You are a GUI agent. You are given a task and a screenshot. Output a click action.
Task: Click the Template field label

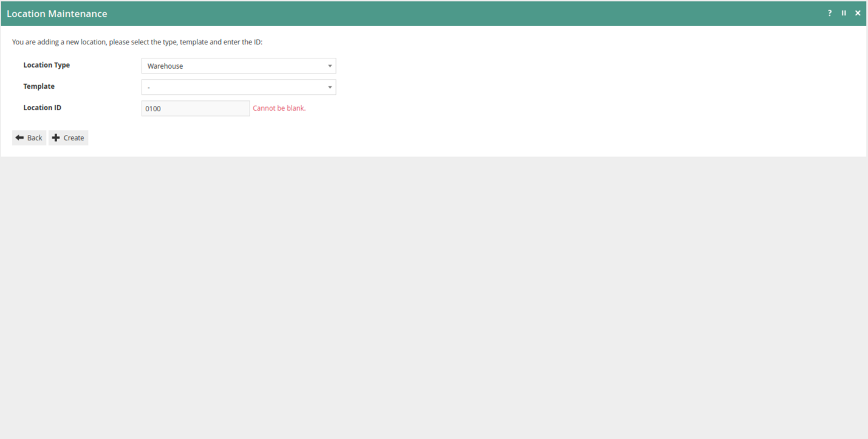click(39, 86)
